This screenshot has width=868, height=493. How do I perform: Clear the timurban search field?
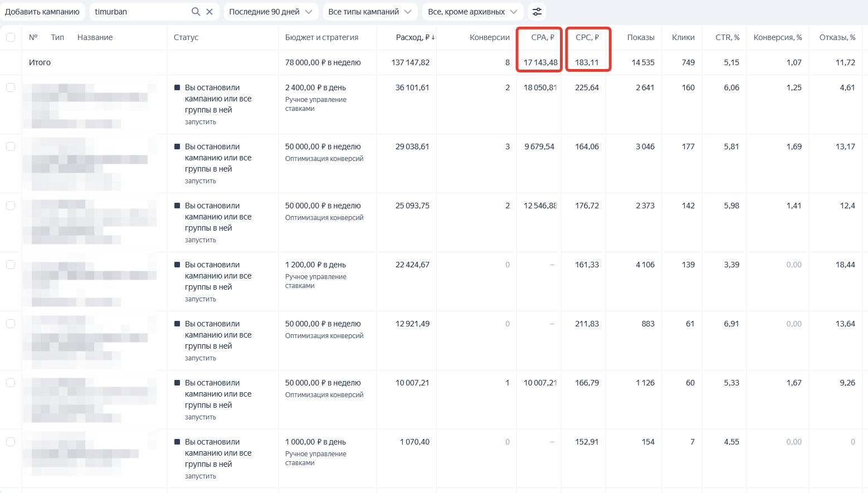209,12
